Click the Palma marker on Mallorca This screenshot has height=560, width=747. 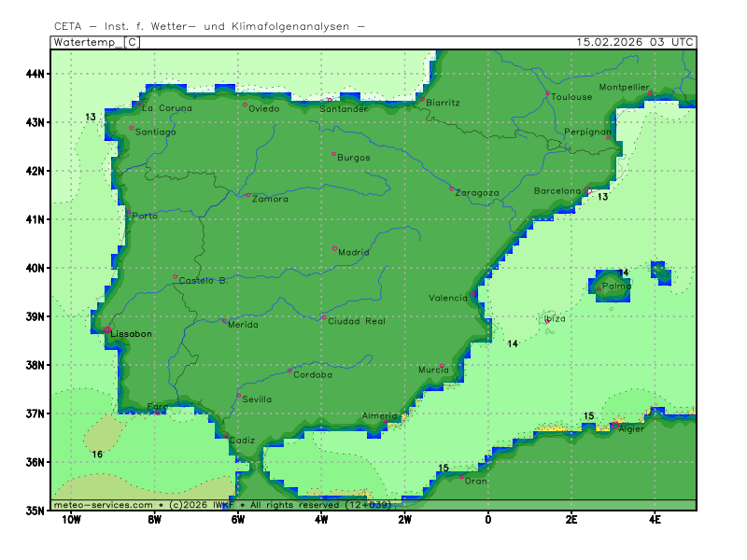pos(599,288)
